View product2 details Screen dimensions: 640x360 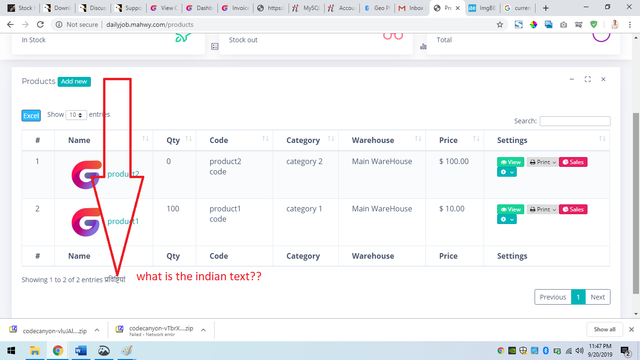coord(511,162)
